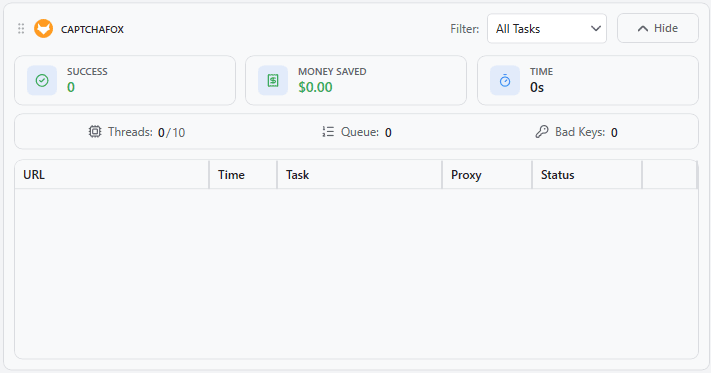The image size is (711, 373).
Task: Click the 0s time value
Action: pos(537,87)
